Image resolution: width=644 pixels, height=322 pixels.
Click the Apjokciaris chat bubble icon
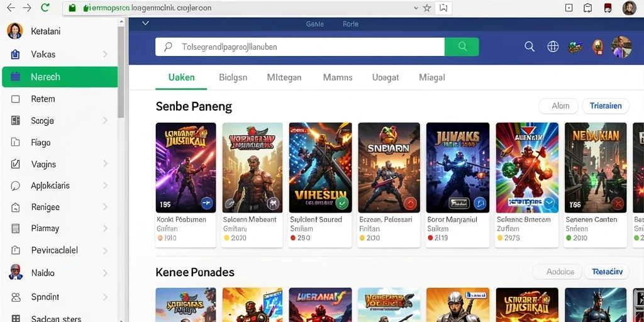coord(16,186)
